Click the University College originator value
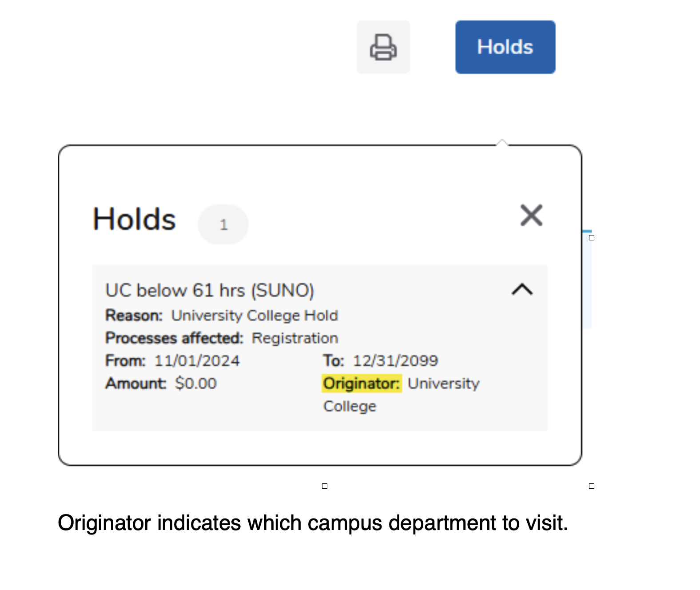 [443, 383]
